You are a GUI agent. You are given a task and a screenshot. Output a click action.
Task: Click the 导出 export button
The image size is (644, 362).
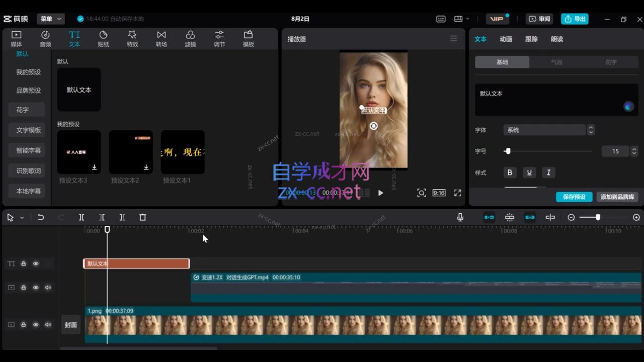[575, 19]
